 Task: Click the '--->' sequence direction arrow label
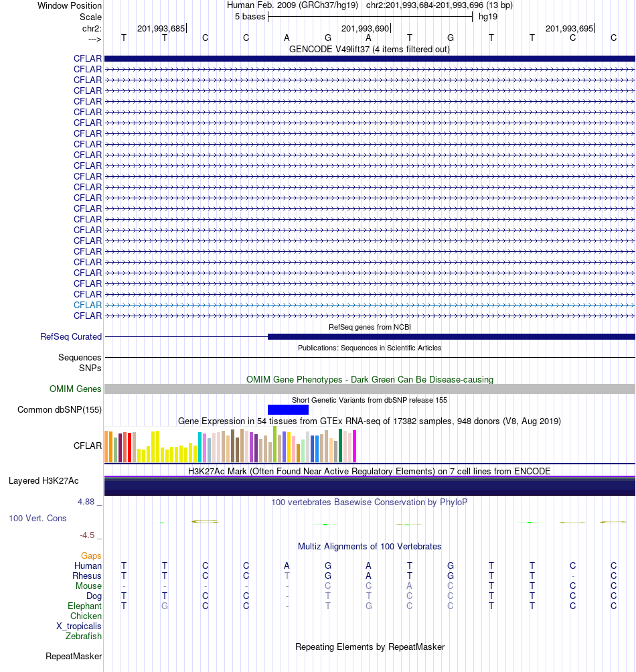(x=94, y=39)
